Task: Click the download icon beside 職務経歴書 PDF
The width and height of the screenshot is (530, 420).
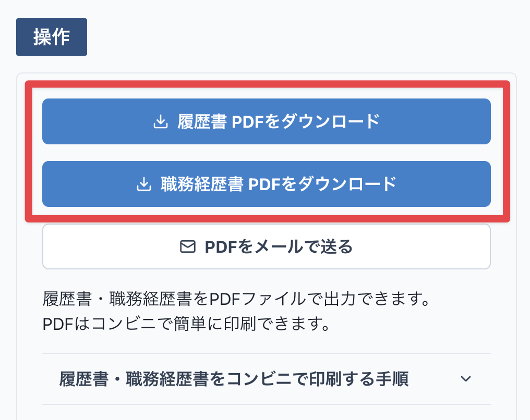Action: 143,184
